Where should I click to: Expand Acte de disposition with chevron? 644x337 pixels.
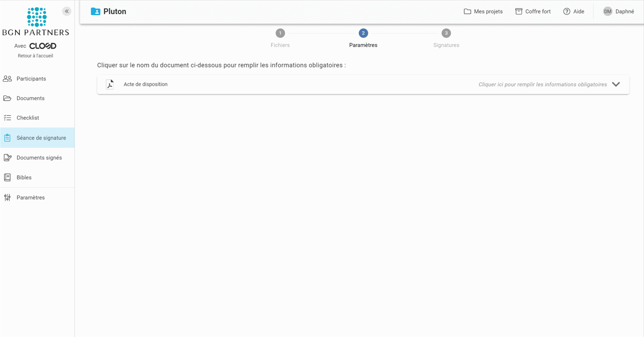(616, 84)
